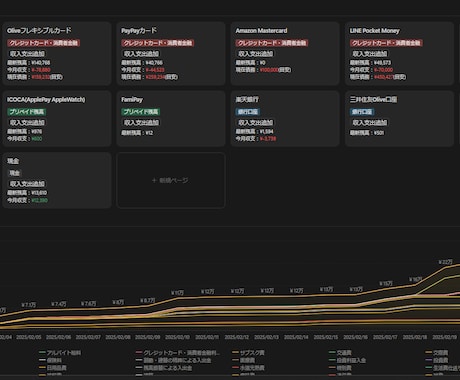Image resolution: width=460 pixels, height=380 pixels.
Task: Click 収入支出追加 on FamiPay card
Action: point(141,122)
